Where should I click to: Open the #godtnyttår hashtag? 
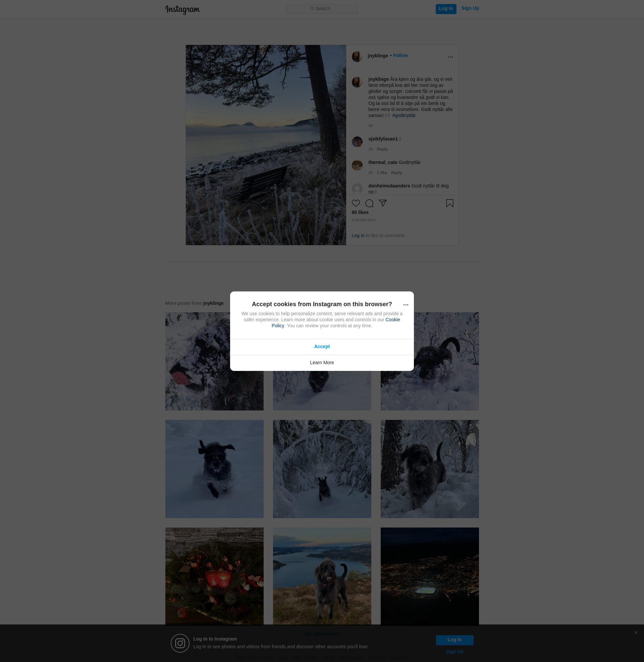tap(404, 116)
